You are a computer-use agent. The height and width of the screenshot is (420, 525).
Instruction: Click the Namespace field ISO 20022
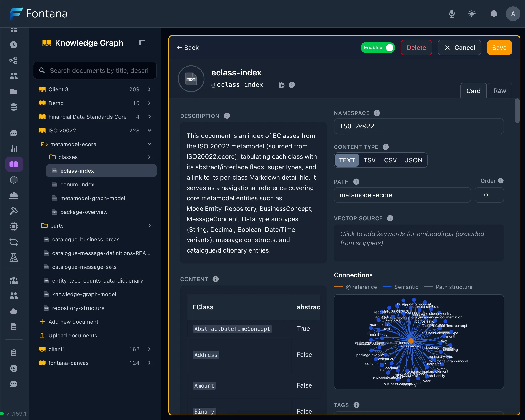(x=419, y=126)
